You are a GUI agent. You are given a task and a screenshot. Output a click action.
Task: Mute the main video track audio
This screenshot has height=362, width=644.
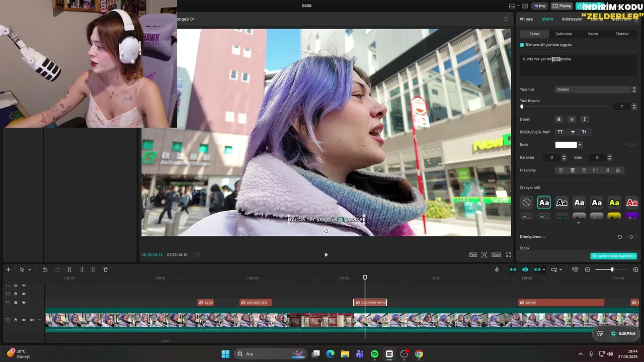tap(32, 320)
